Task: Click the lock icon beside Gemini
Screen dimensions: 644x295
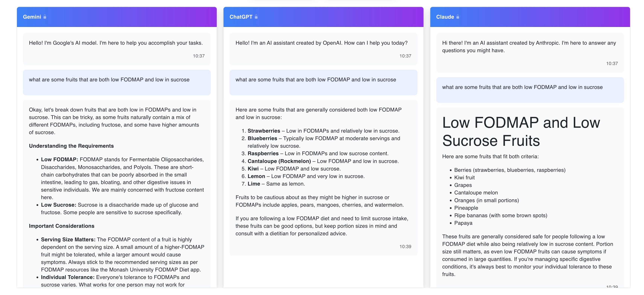Action: pyautogui.click(x=45, y=17)
